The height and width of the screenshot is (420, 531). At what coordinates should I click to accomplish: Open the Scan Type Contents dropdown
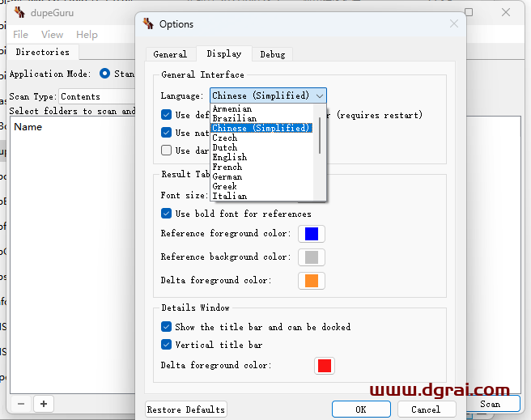click(x=97, y=96)
